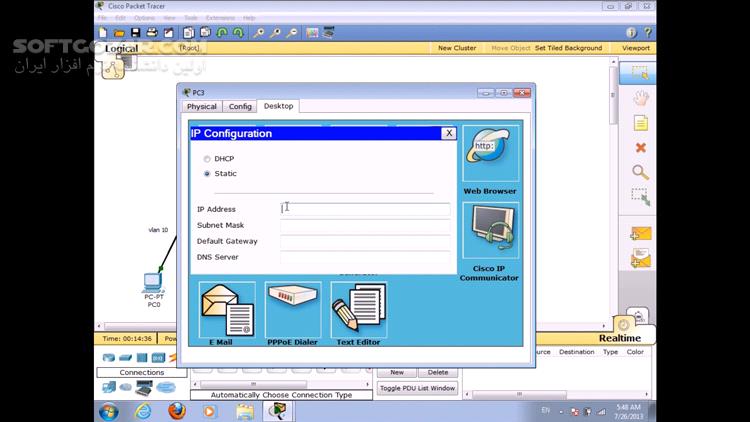Click the Default Gateway input field
Screen dimensions: 750x422
pyautogui.click(x=365, y=241)
